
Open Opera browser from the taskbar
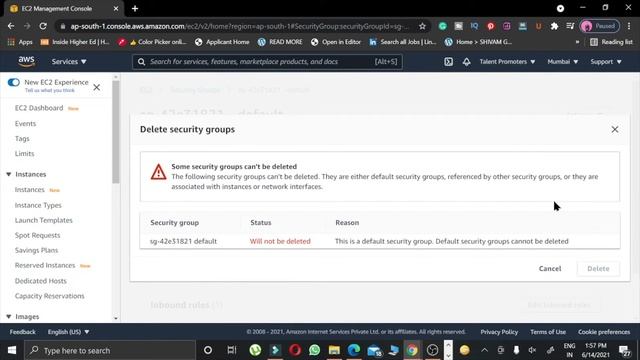tap(295, 350)
